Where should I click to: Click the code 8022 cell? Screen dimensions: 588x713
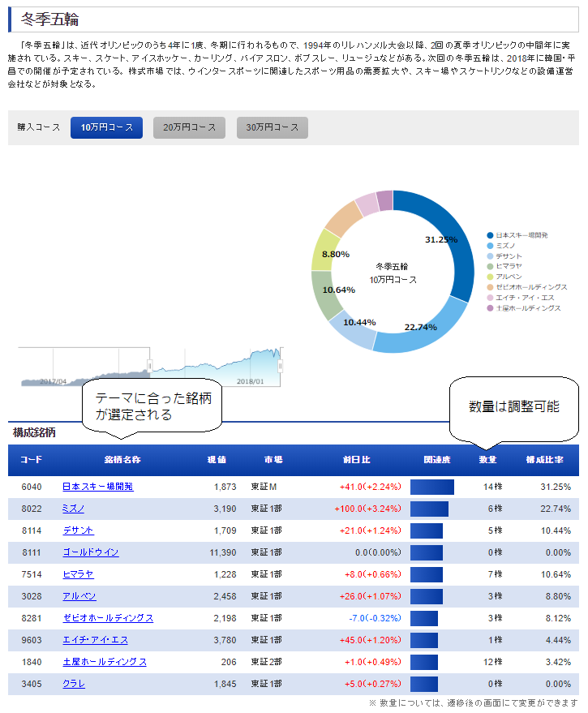32,509
